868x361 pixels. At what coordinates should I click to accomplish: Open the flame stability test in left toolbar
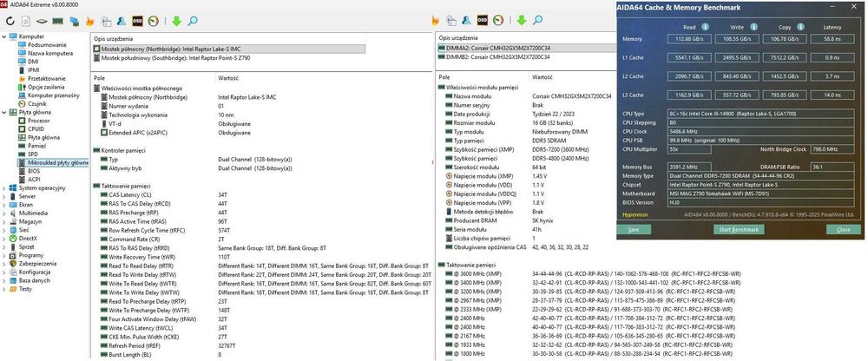pyautogui.click(x=89, y=21)
